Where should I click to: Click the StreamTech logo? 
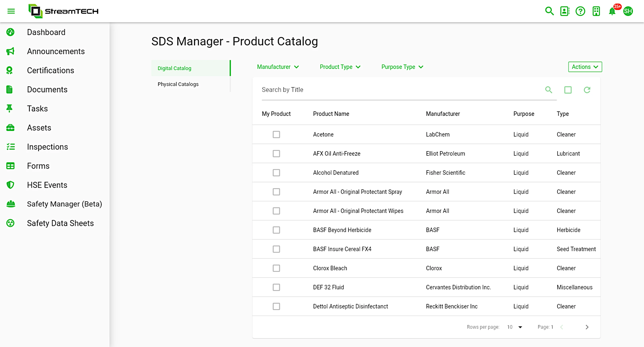[x=63, y=11]
